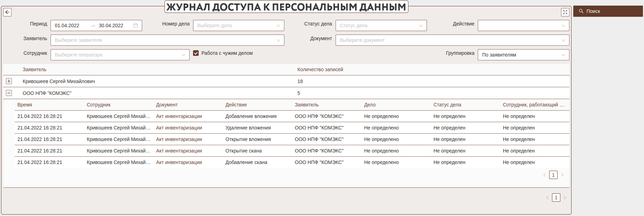Viewport: 644px width, 216px height.
Task: Uncheck Работа с чужим делом checkbox
Action: pyautogui.click(x=196, y=53)
